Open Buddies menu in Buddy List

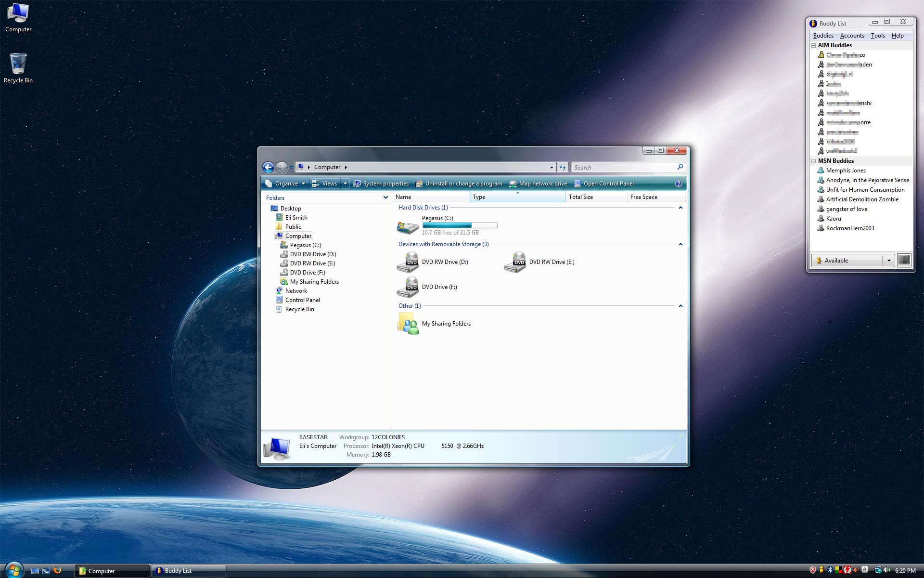(823, 36)
